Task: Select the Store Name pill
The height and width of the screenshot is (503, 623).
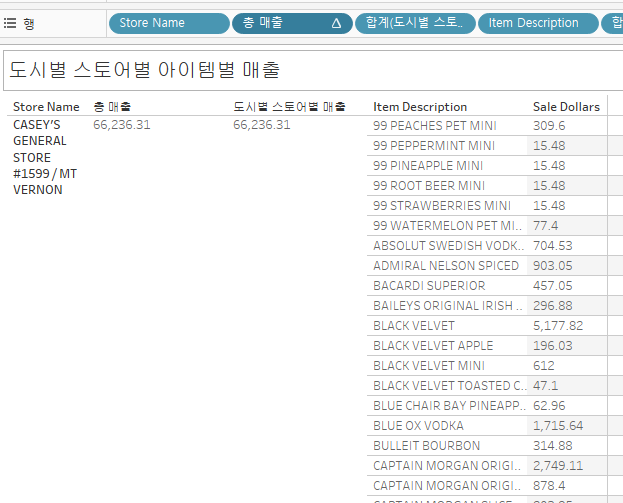Action: [169, 23]
